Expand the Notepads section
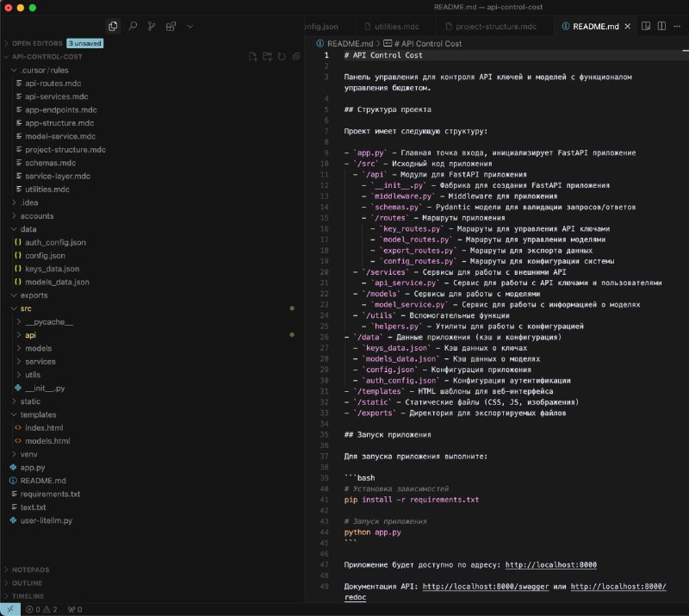 click(x=30, y=569)
